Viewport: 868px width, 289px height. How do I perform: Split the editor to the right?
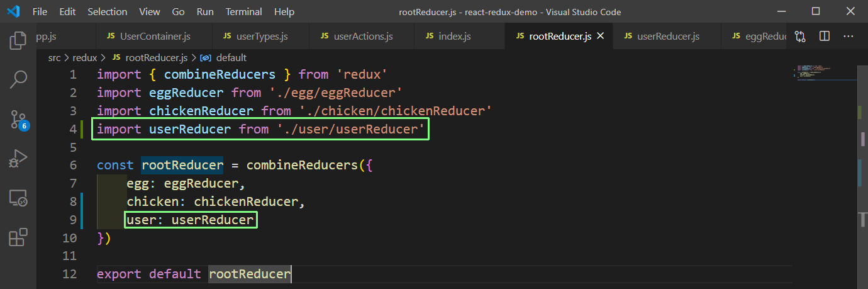[x=825, y=37]
